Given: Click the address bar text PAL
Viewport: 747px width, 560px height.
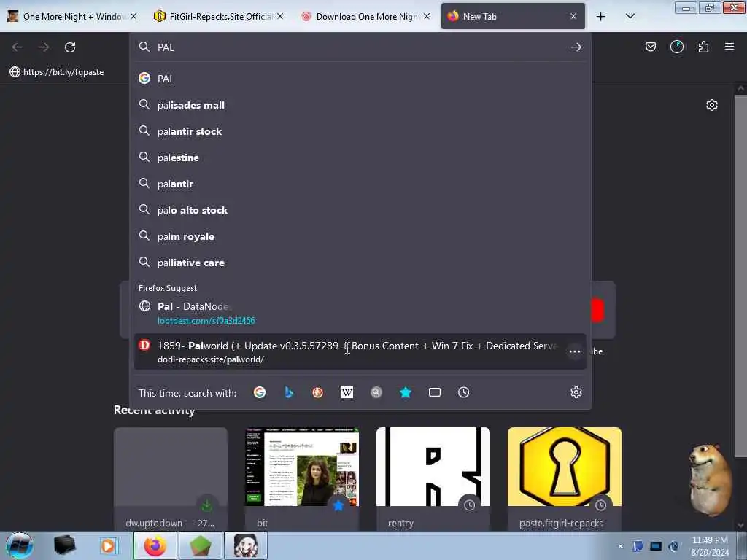Looking at the screenshot, I should tap(166, 47).
